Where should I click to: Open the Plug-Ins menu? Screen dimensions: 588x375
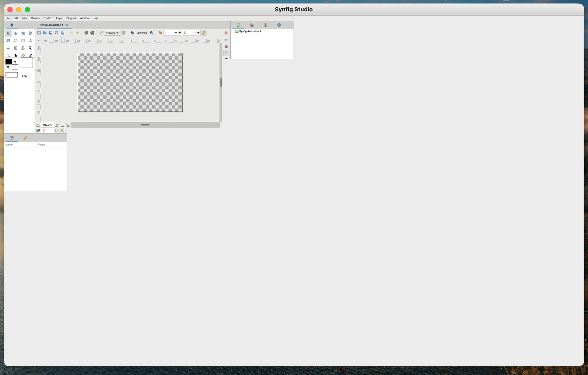click(71, 18)
